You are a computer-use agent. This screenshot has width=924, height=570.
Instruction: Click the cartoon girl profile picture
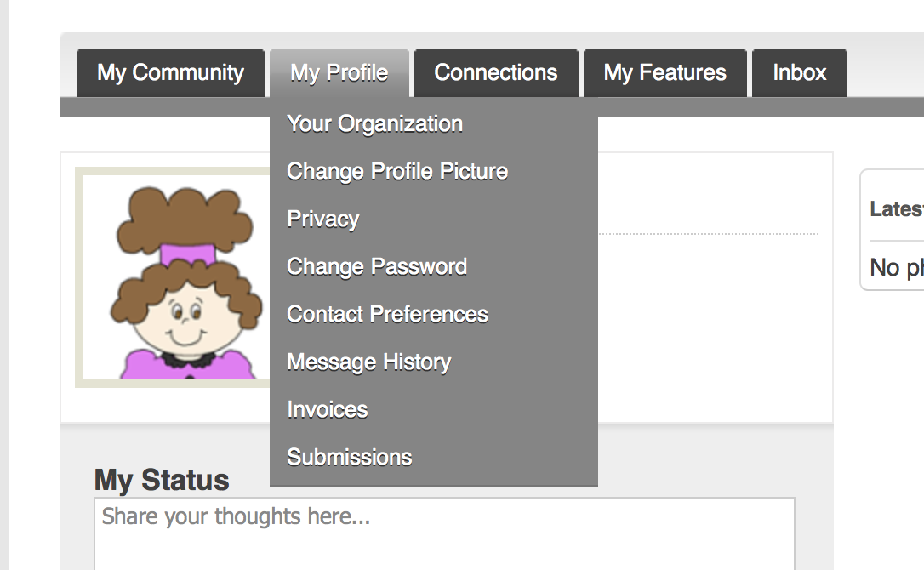point(177,277)
